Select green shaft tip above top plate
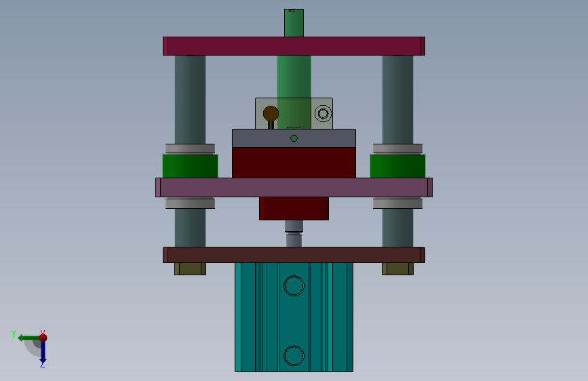 point(294,23)
